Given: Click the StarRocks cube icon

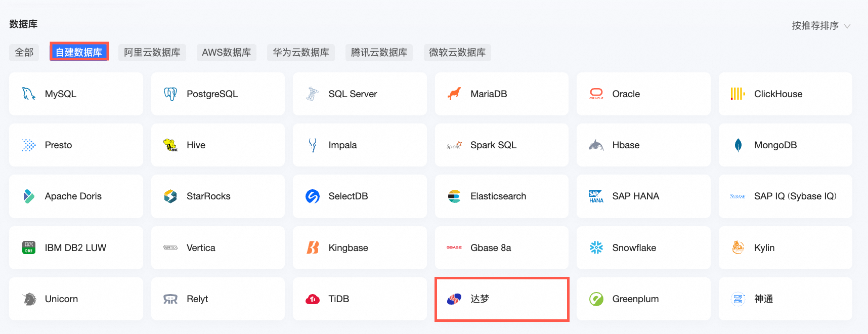Looking at the screenshot, I should [170, 196].
